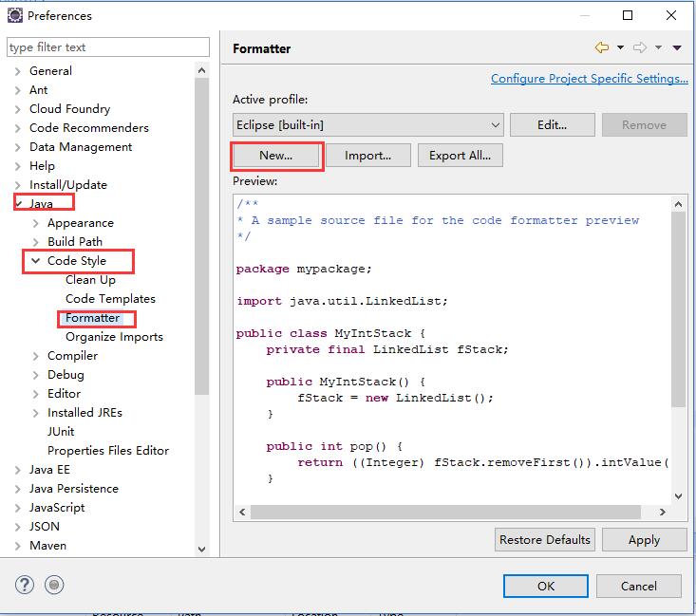The image size is (696, 616).
Task: Click 'public class MyIntStack' preview line
Action: (330, 333)
